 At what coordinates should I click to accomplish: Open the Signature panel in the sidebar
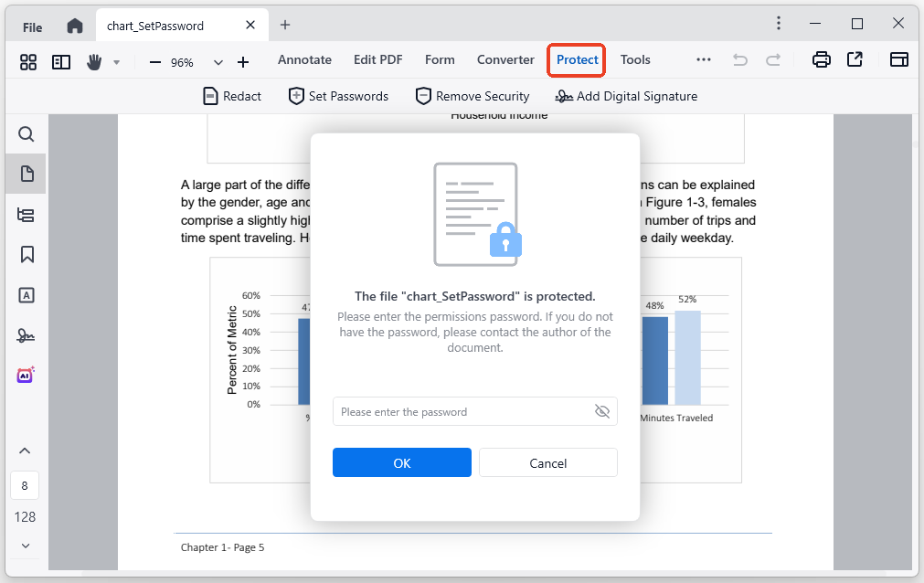[x=27, y=335]
